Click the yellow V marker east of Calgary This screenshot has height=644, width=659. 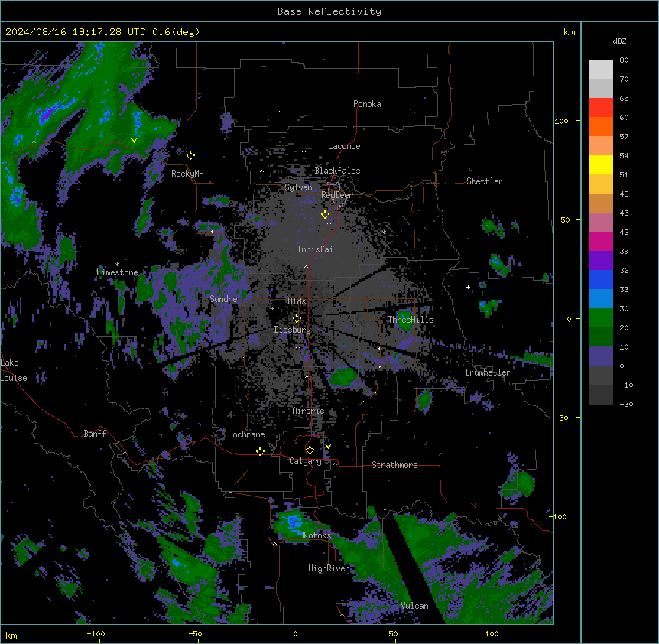(328, 447)
